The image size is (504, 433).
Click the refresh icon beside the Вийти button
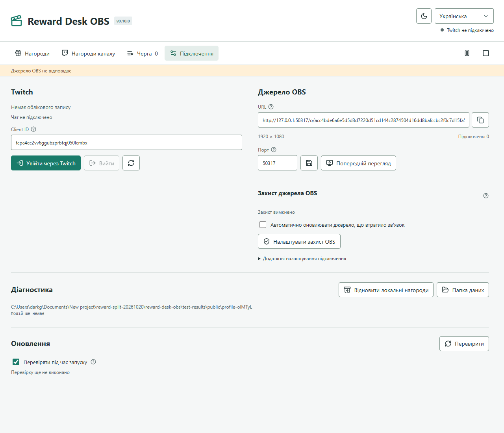[131, 163]
